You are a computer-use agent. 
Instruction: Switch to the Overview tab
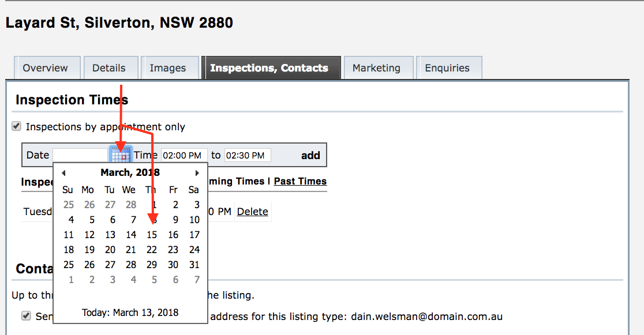click(x=47, y=67)
